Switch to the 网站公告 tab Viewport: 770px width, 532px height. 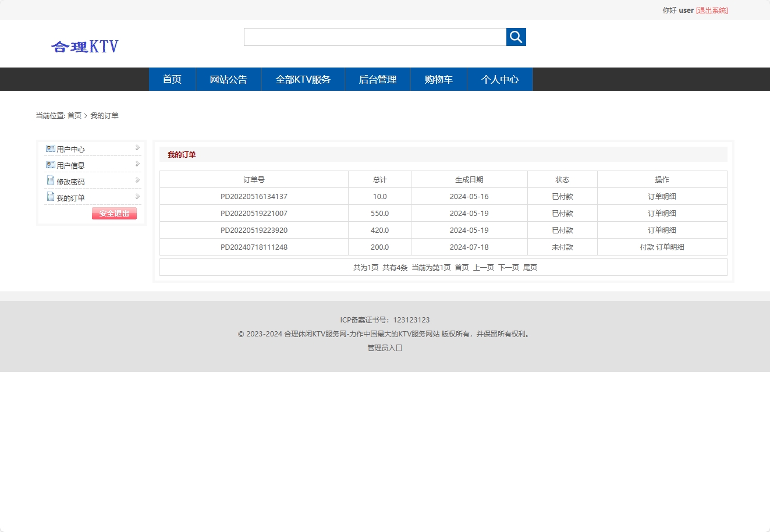pos(228,79)
